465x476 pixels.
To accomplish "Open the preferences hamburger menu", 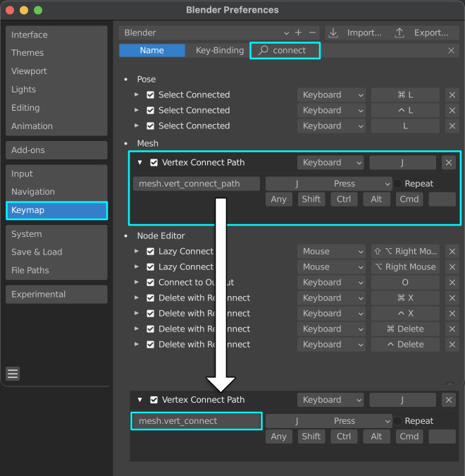I will pos(13,374).
